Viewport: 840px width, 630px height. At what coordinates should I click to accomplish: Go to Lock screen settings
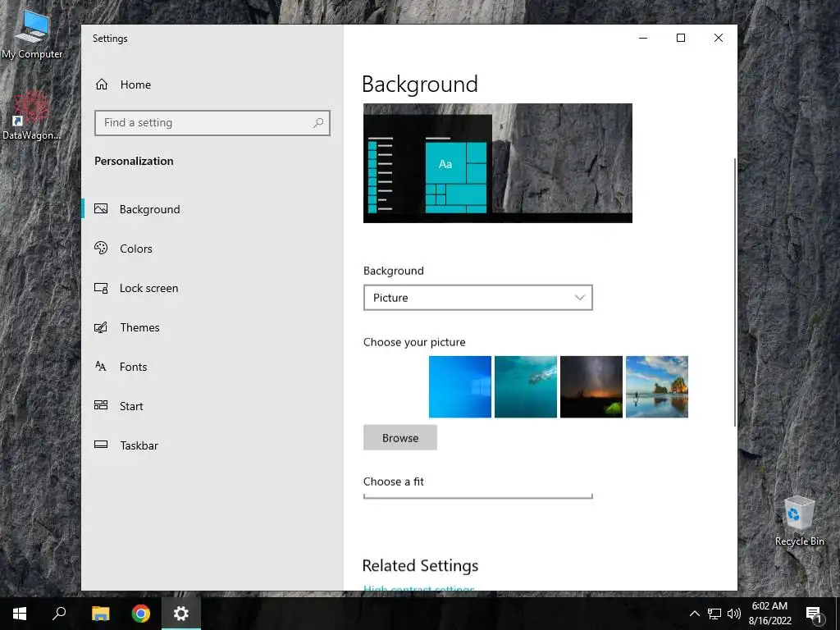pyautogui.click(x=212, y=288)
